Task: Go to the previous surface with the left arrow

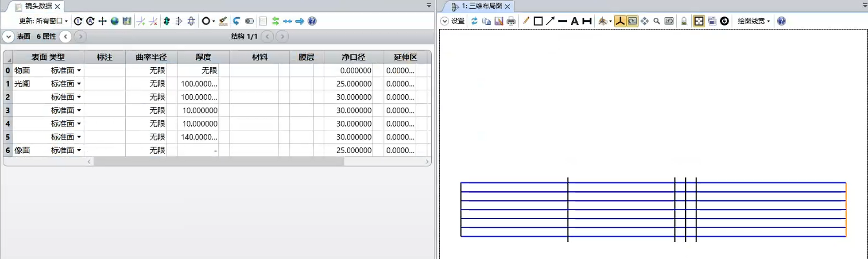Action: [65, 37]
